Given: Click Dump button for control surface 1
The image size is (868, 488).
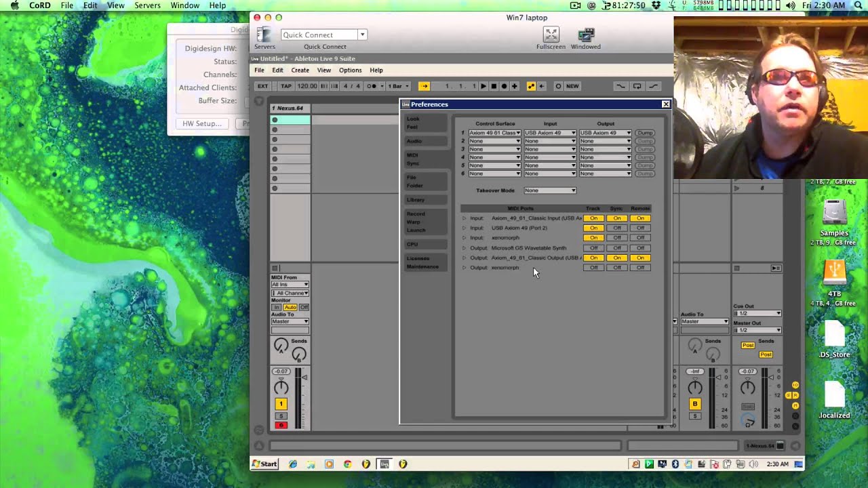Looking at the screenshot, I should click(644, 133).
